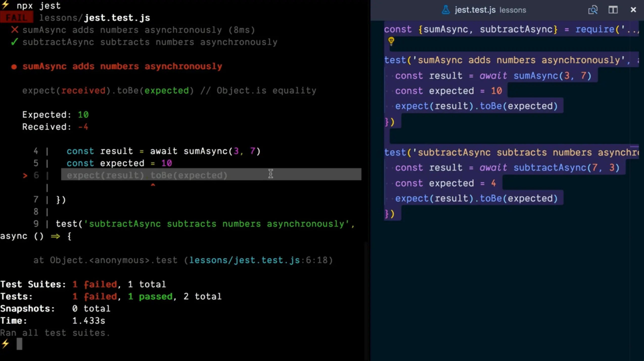Screen dimensions: 644x361
Task: Open the file search preview icon
Action: click(x=592, y=10)
